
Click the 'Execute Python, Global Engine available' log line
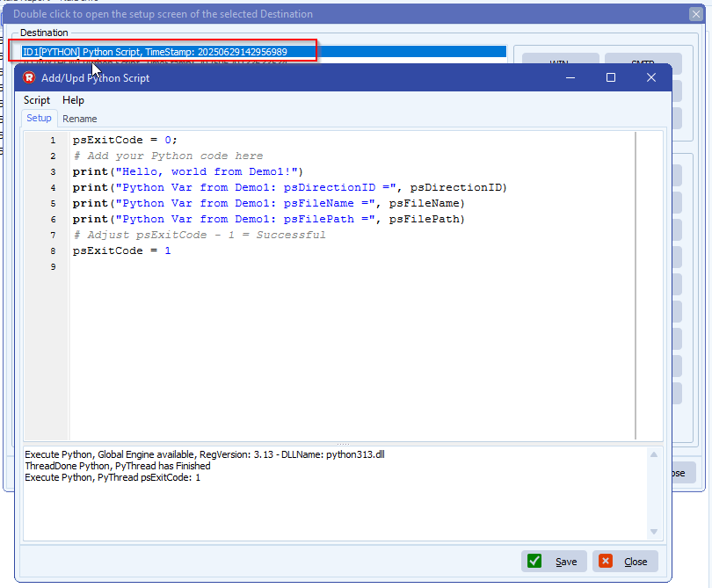(205, 454)
